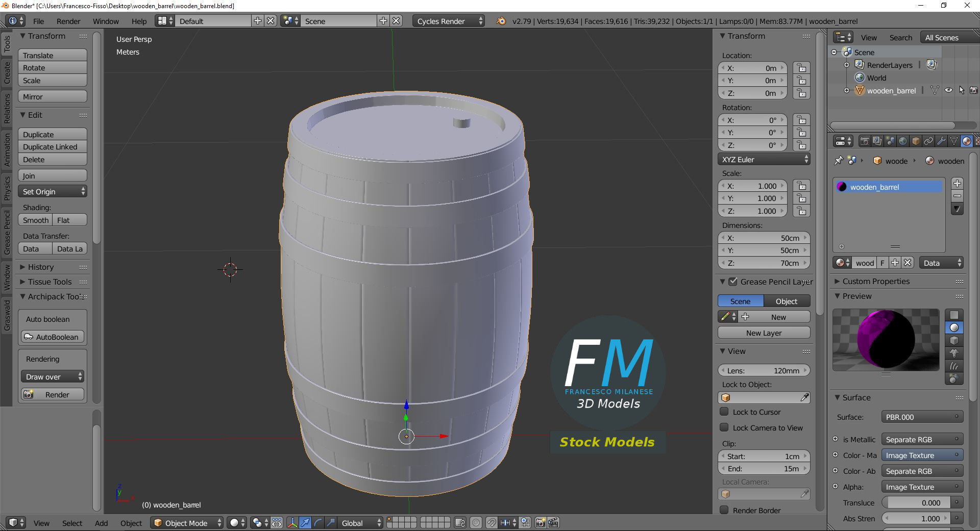The width and height of the screenshot is (980, 531).
Task: Select the cube preview type icon
Action: coord(954,340)
